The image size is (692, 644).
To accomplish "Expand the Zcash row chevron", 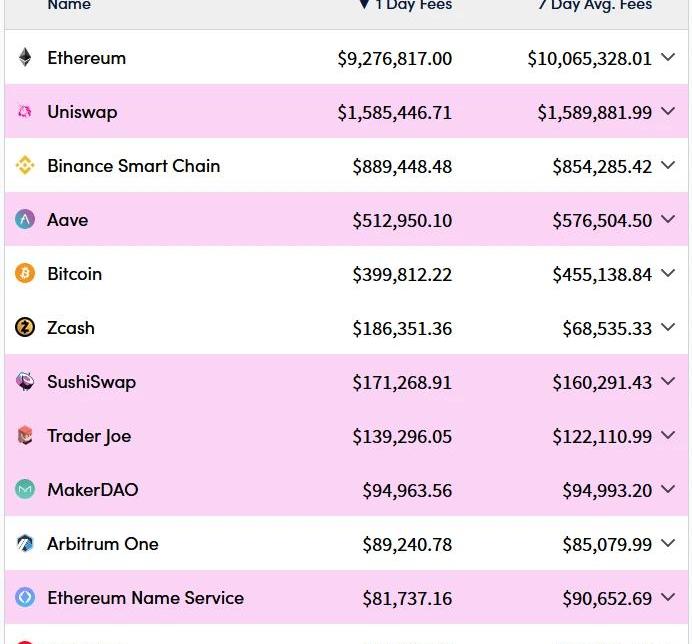I will (x=668, y=328).
